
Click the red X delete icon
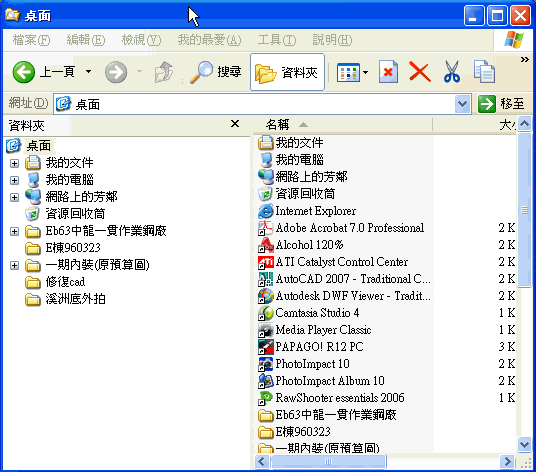(x=419, y=72)
